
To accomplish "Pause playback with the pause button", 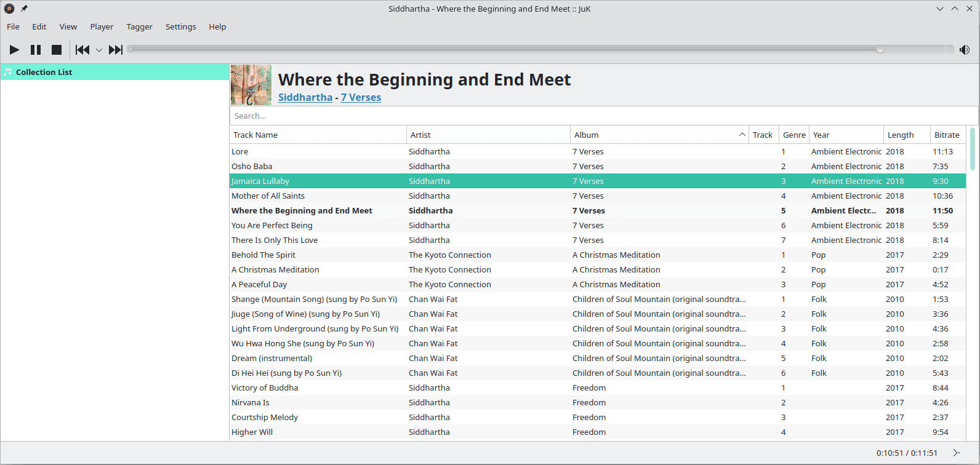I will coord(36,50).
